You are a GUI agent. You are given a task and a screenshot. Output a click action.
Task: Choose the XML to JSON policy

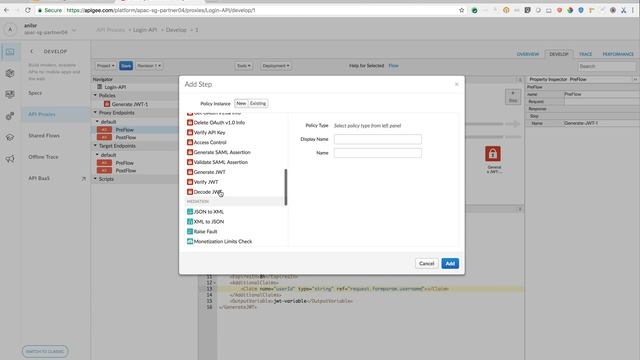coord(205,222)
